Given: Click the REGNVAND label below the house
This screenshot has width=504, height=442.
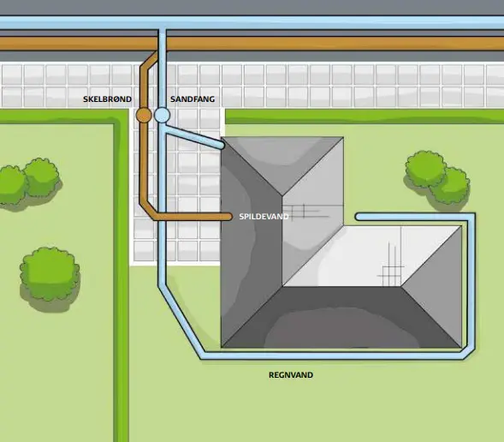Looking at the screenshot, I should click(x=291, y=375).
